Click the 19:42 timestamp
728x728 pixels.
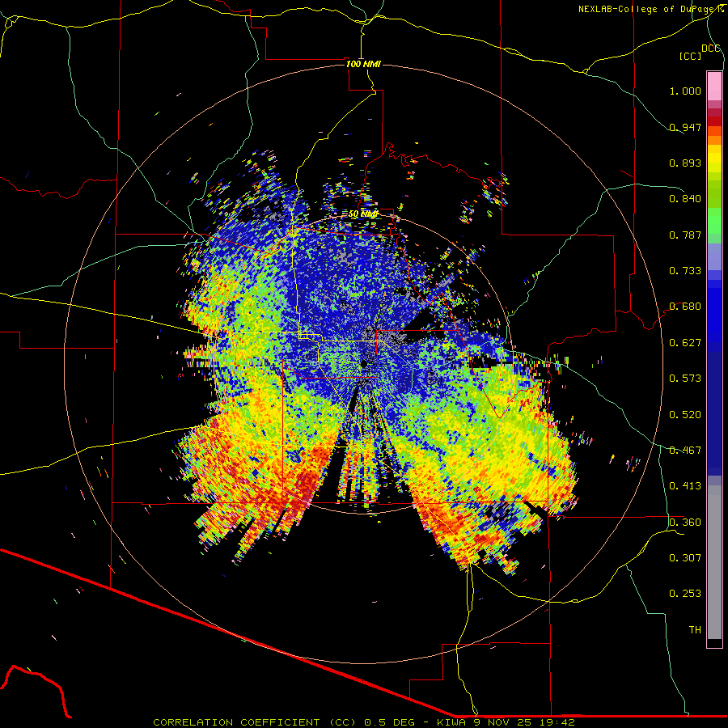(557, 722)
